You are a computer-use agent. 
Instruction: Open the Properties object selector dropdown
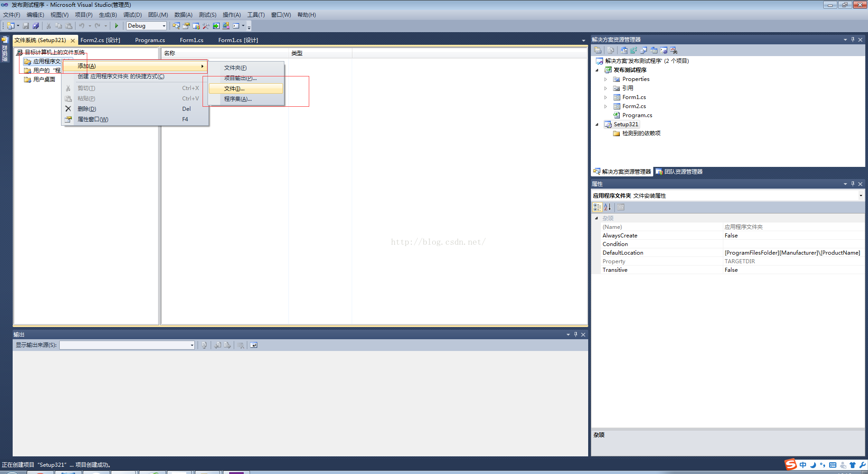[860, 196]
